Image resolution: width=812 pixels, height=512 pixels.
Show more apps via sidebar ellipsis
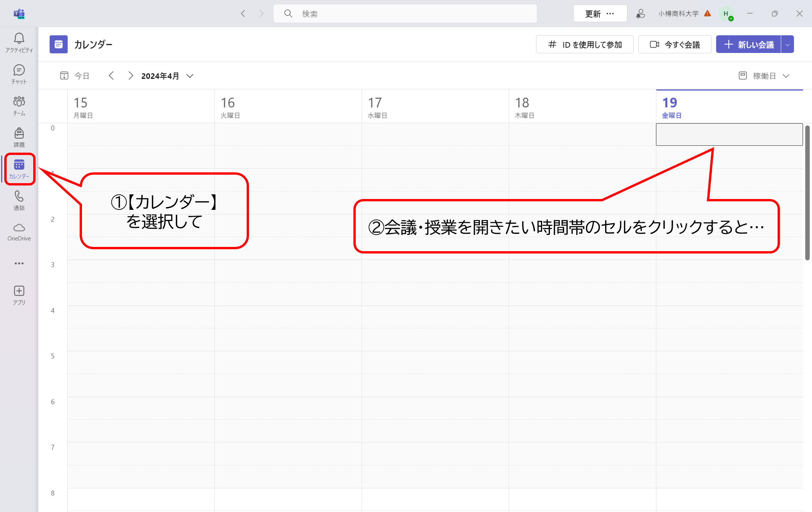click(x=19, y=264)
